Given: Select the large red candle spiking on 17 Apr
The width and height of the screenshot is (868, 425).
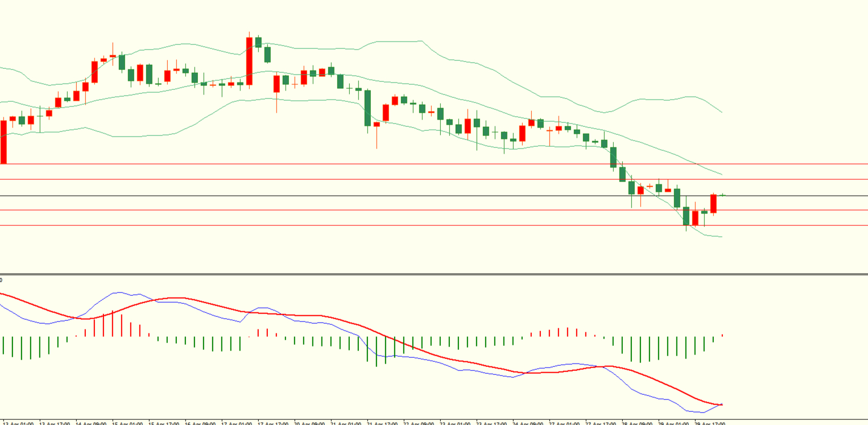Looking at the screenshot, I should (249, 61).
